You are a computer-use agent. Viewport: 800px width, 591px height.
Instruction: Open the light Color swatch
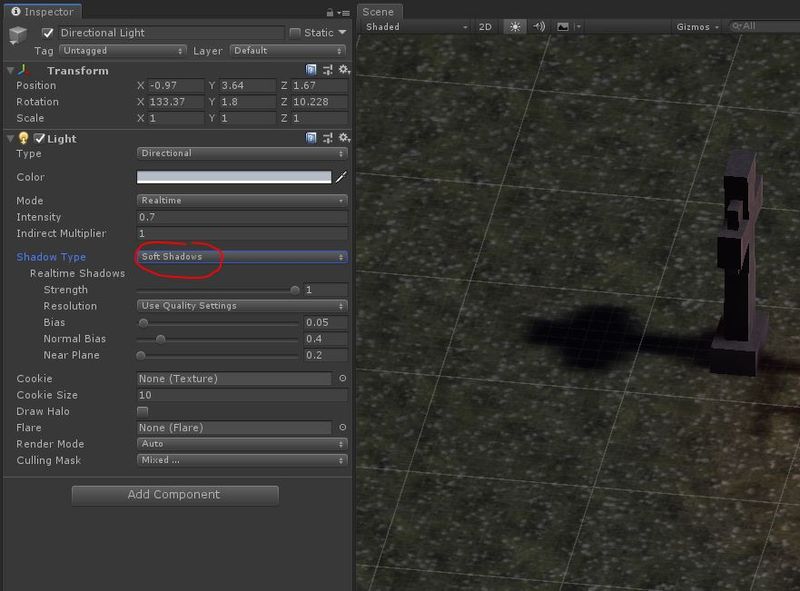(234, 177)
